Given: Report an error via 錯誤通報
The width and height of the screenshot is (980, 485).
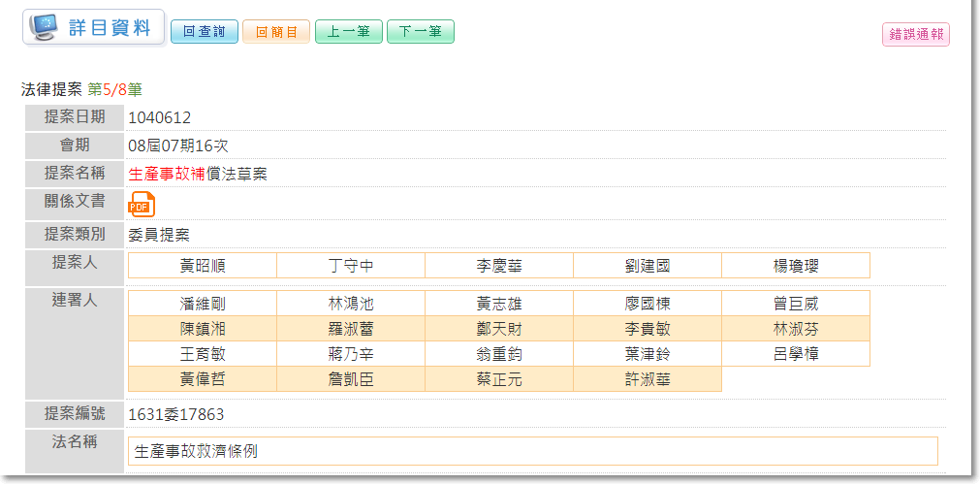Looking at the screenshot, I should point(915,35).
